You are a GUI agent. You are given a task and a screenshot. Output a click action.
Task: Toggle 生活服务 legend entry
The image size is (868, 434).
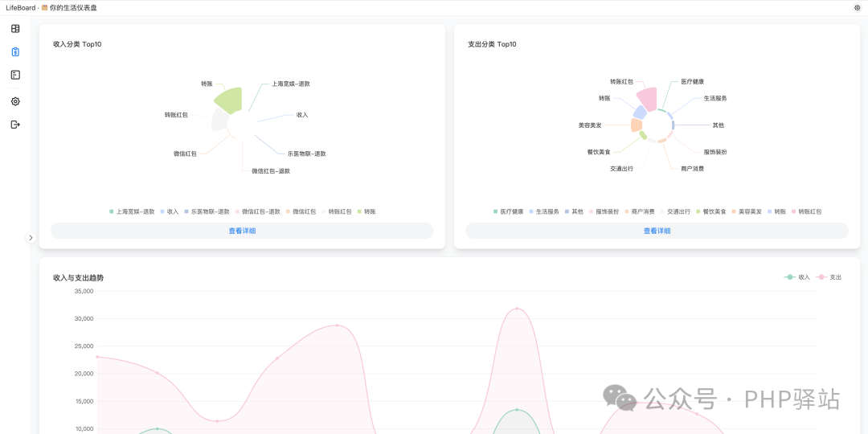[543, 211]
